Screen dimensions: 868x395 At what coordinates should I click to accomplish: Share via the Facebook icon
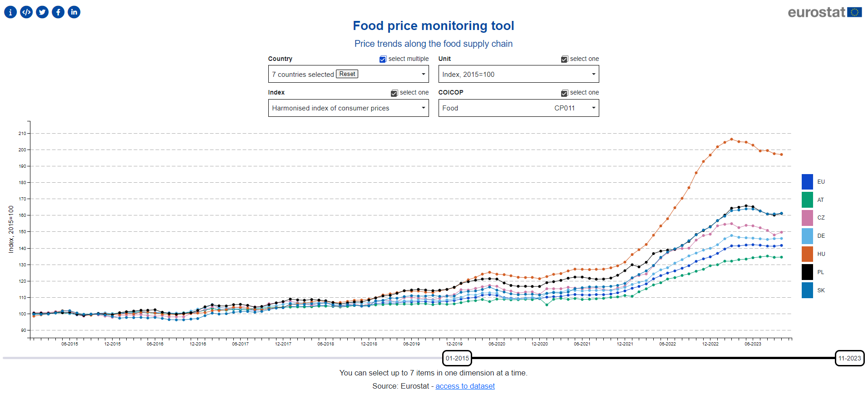tap(58, 12)
